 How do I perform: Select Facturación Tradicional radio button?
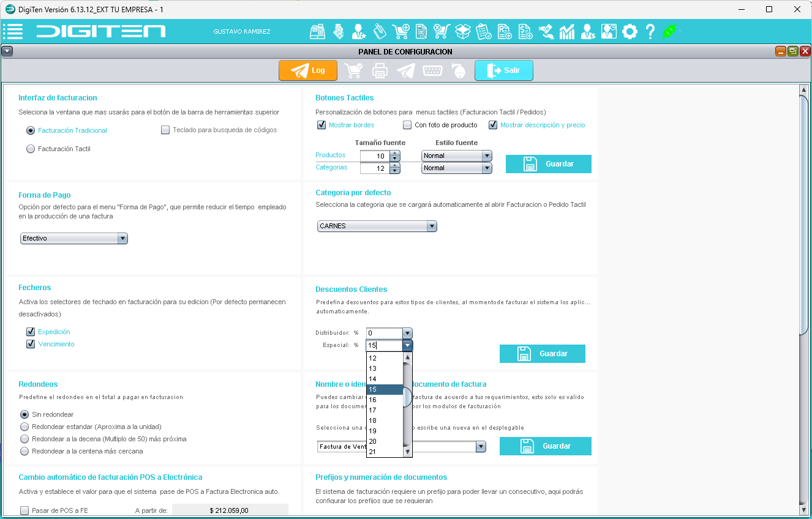click(31, 130)
